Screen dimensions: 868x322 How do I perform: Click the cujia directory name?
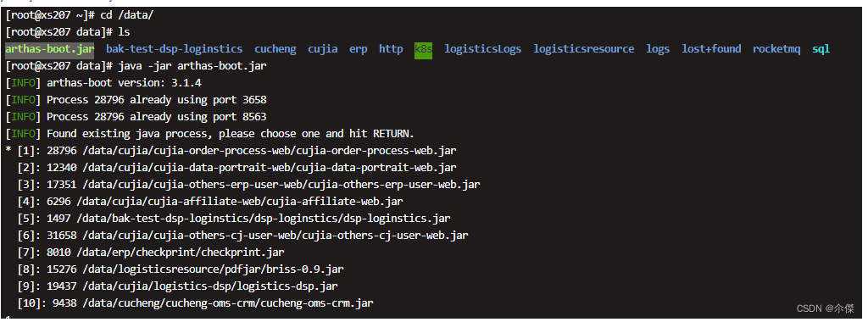point(323,49)
